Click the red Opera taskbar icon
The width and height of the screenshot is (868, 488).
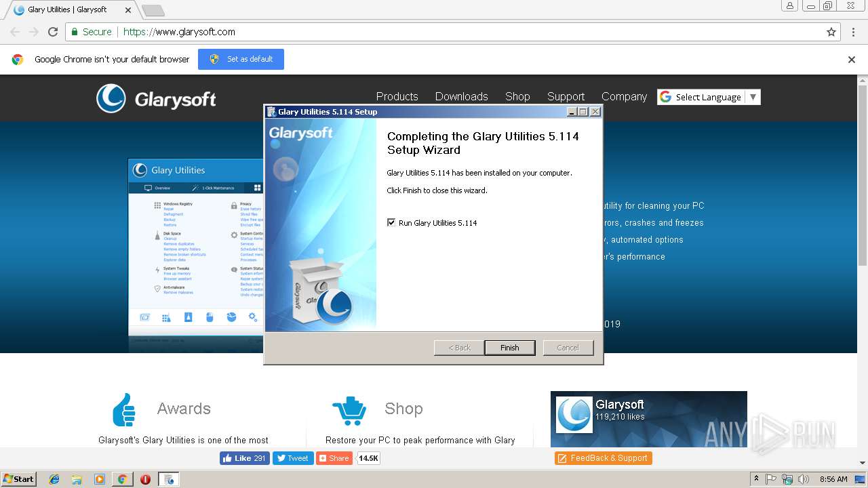pos(145,479)
